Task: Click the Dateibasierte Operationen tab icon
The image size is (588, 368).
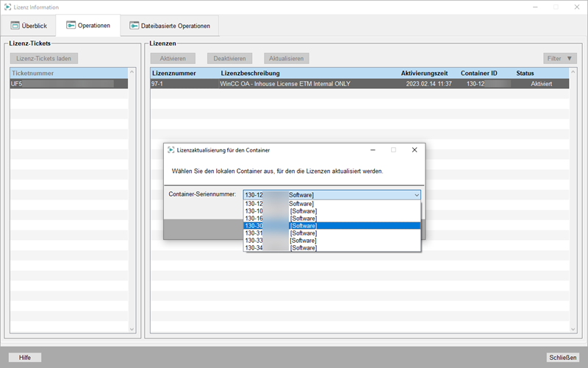Action: click(x=134, y=25)
